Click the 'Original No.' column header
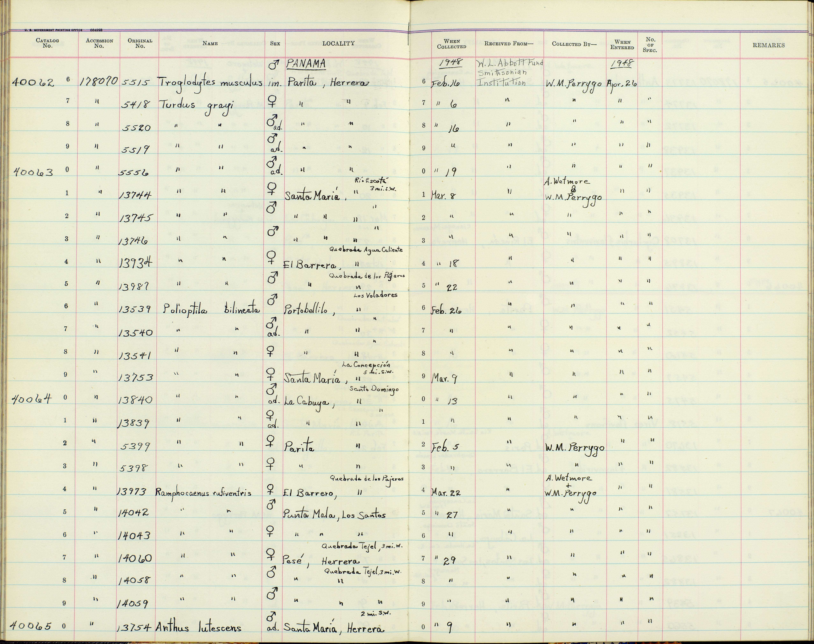Viewport: 814px width, 644px height. [140, 43]
